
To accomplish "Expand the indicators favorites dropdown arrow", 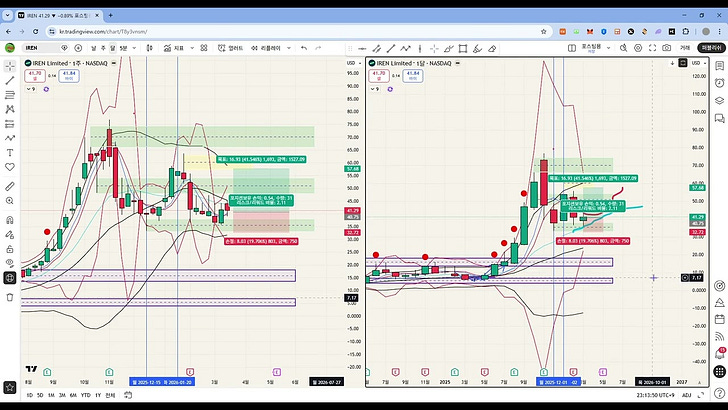I will coord(192,48).
